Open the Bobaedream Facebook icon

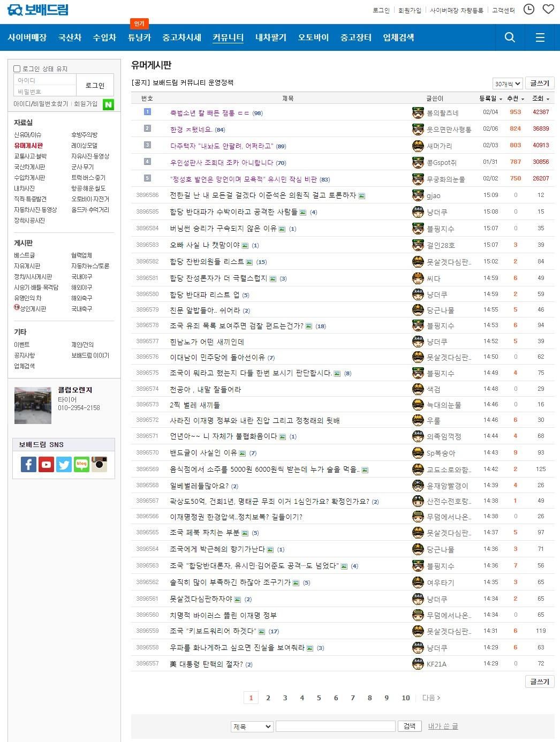29,464
